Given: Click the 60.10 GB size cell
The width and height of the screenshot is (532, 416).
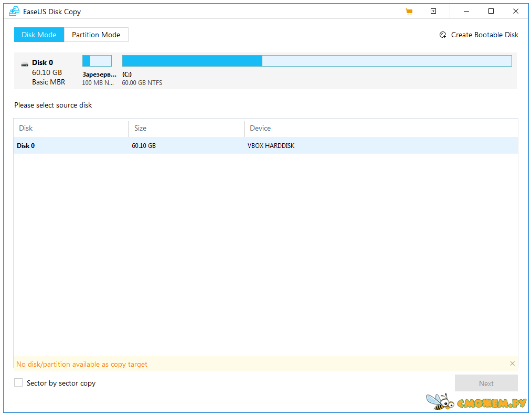Looking at the screenshot, I should coord(144,145).
